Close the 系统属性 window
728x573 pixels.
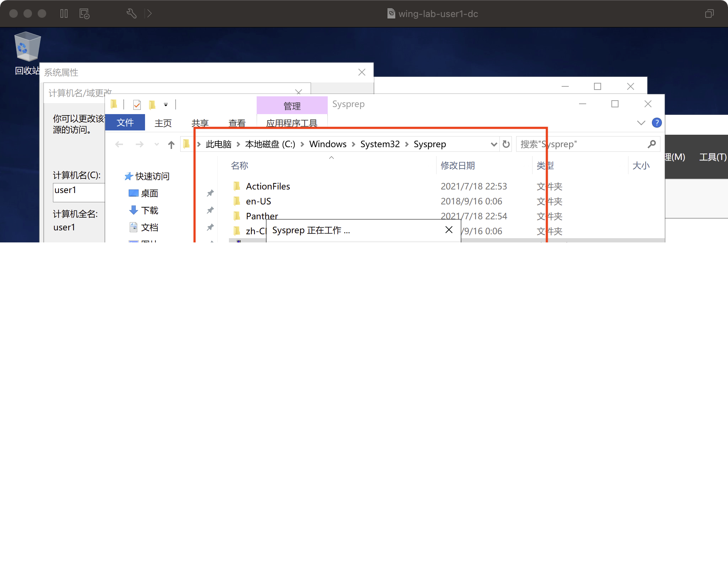coord(362,72)
